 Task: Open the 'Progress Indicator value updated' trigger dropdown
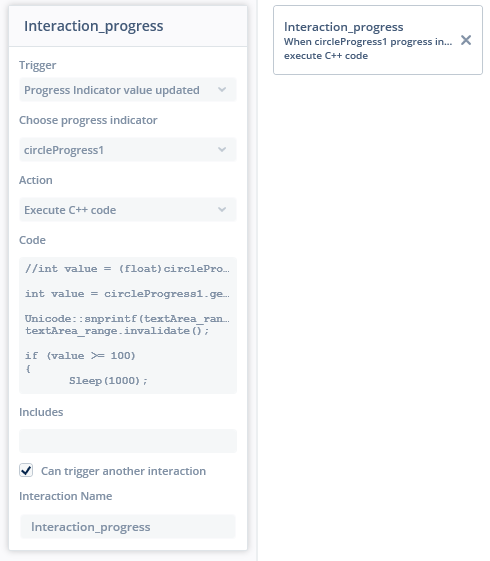point(128,90)
